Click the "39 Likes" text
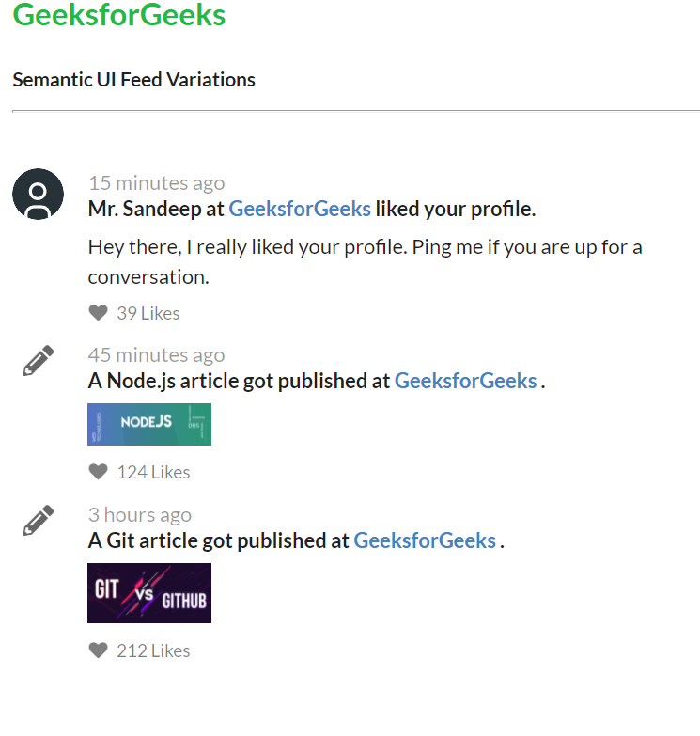Screen dimensions: 700x736 click(x=148, y=313)
